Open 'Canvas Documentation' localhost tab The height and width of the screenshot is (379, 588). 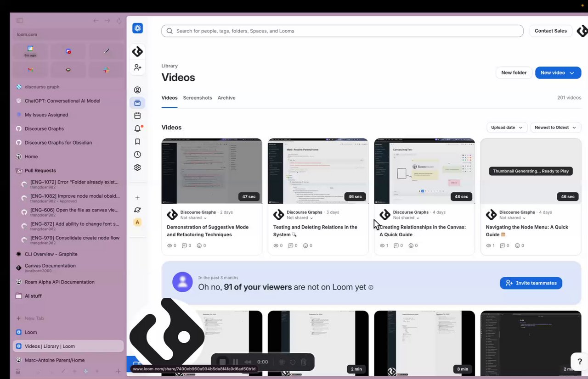click(x=68, y=268)
